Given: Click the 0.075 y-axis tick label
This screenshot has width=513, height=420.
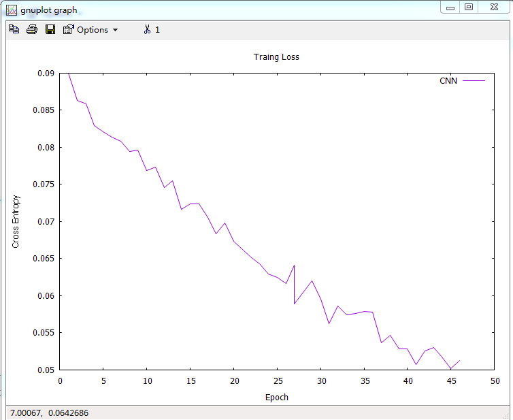Looking at the screenshot, I should 44,184.
